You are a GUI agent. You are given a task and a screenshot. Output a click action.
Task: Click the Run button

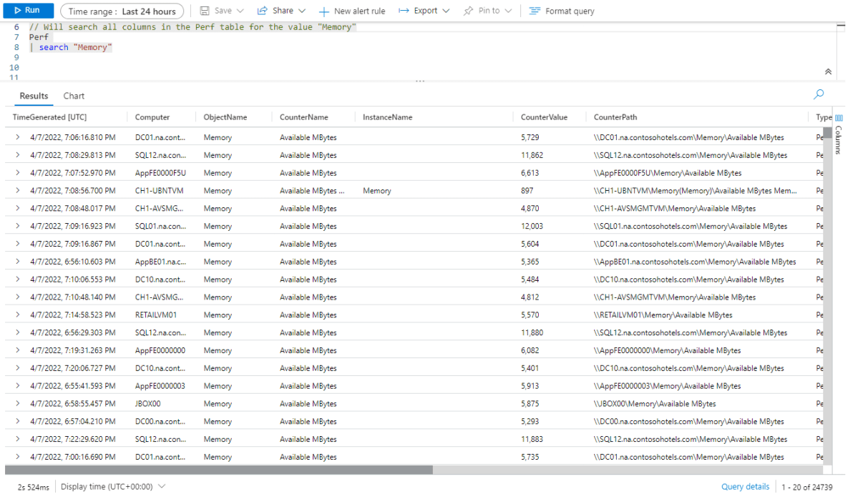pyautogui.click(x=28, y=10)
